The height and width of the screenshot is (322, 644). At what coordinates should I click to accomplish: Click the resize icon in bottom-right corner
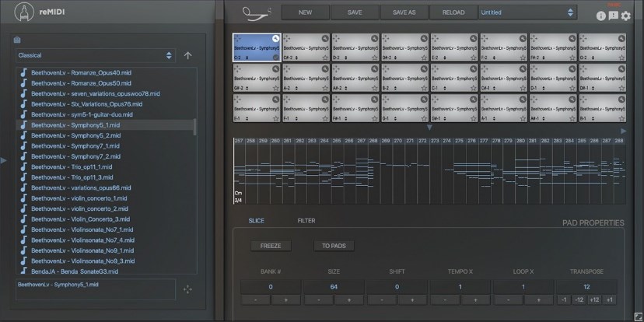[x=637, y=316]
